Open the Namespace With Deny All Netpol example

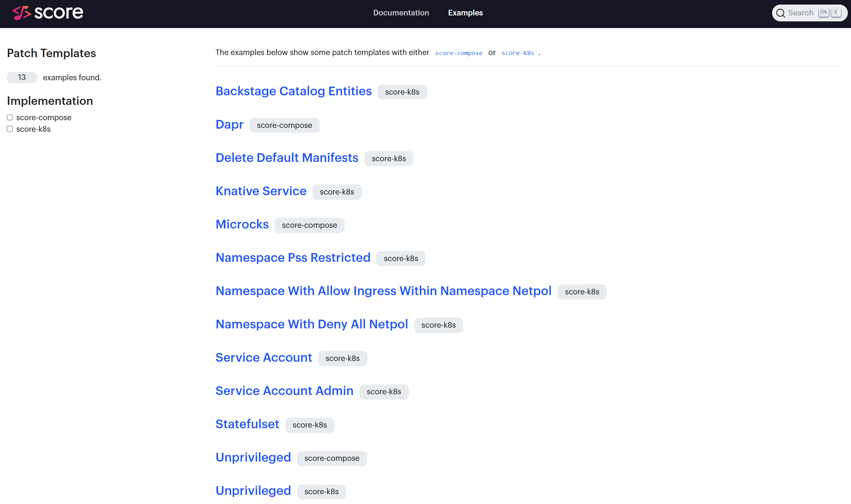click(x=311, y=324)
